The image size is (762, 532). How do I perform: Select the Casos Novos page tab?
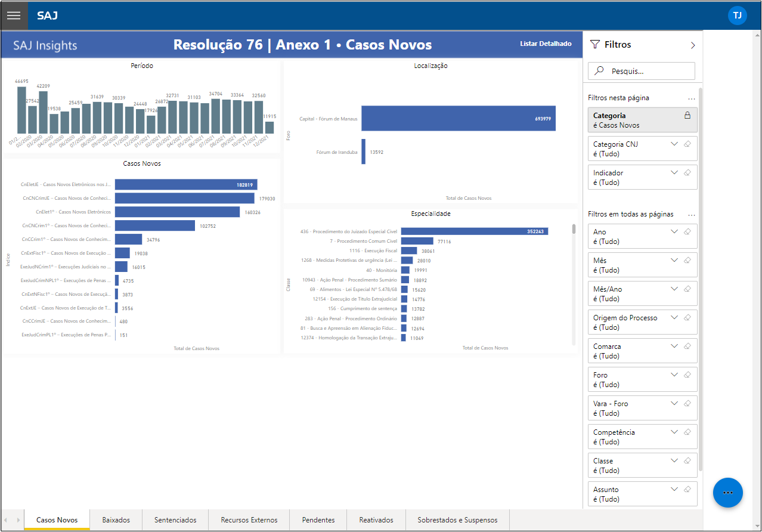click(57, 520)
